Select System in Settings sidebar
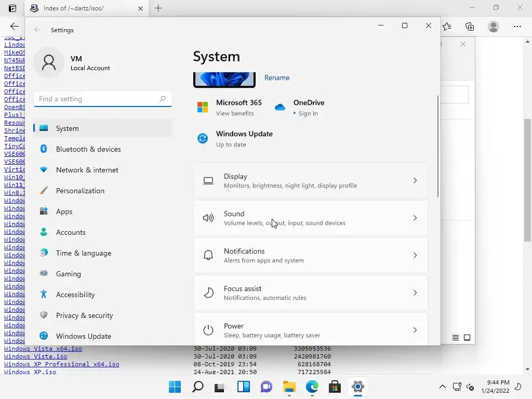The image size is (532, 399). coord(103,128)
